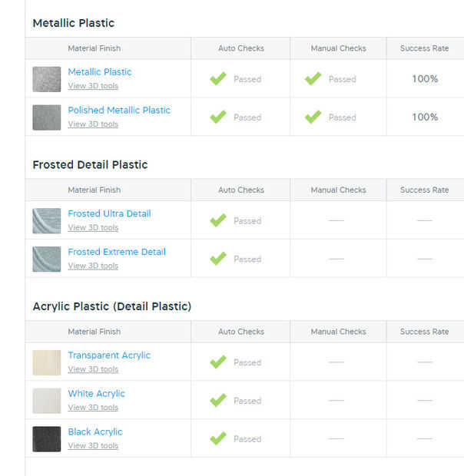Open the Frosted Ultra Detail link
The width and height of the screenshot is (464, 476).
tap(109, 214)
